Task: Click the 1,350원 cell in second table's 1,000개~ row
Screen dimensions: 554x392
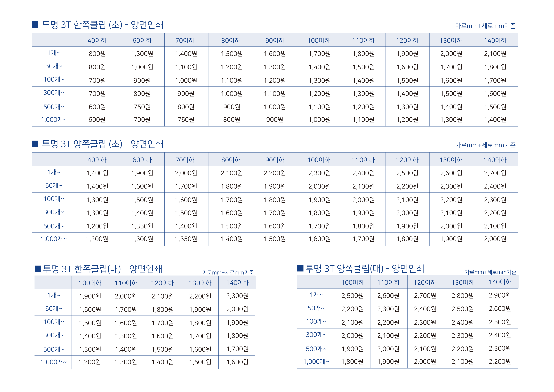Action: pyautogui.click(x=186, y=239)
